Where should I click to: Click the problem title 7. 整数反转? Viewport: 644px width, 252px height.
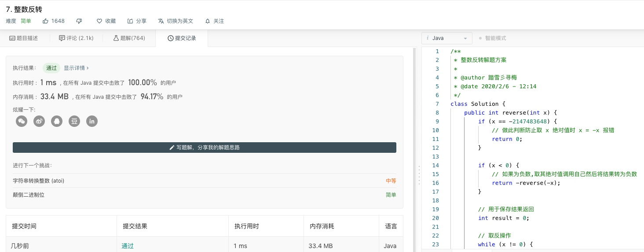(24, 9)
